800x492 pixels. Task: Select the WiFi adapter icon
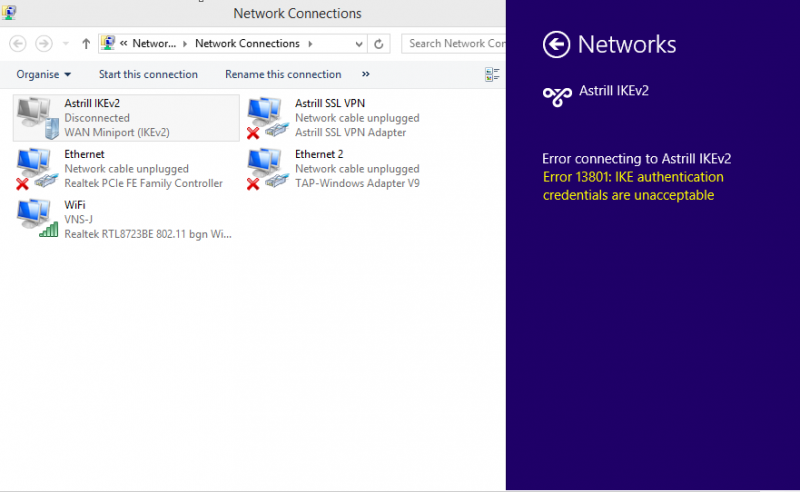tap(37, 218)
